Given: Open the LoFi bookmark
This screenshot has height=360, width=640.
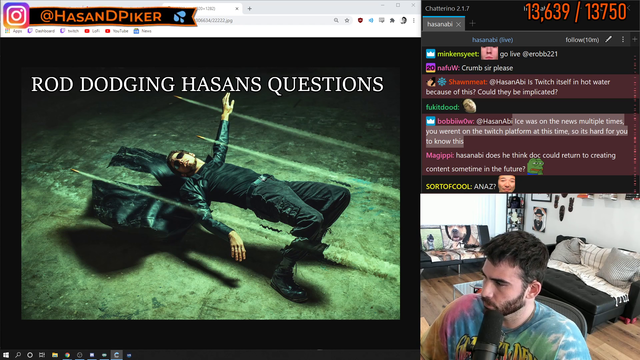Looking at the screenshot, I should (92, 31).
